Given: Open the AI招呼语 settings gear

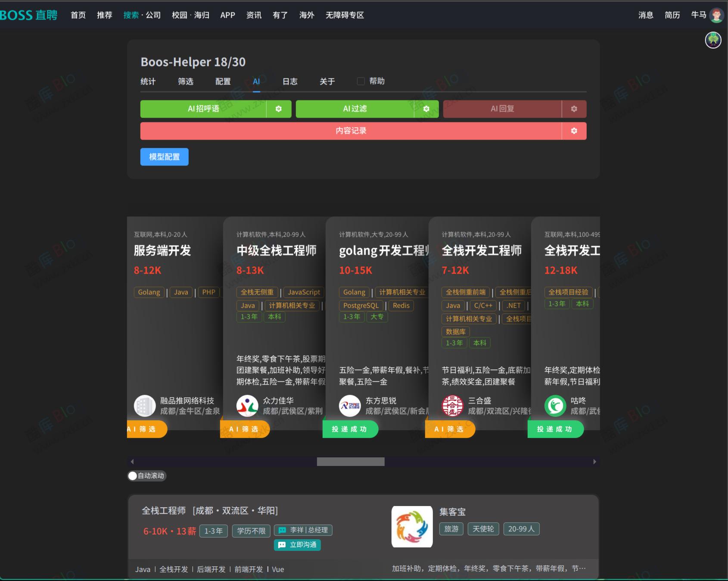Looking at the screenshot, I should [x=278, y=109].
